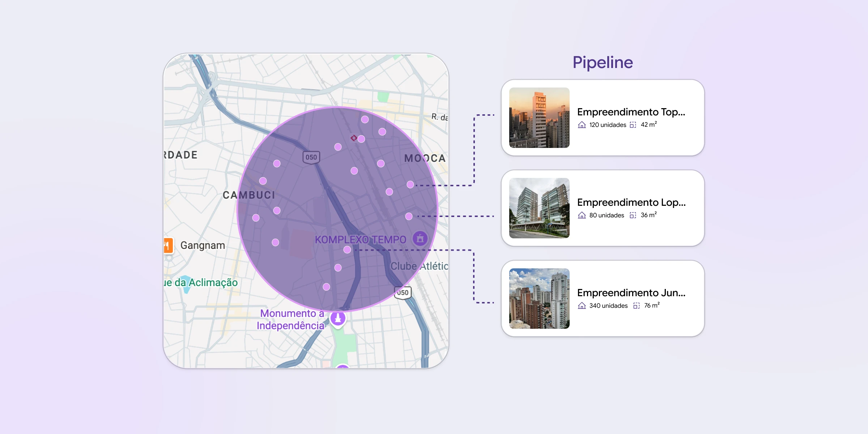This screenshot has width=868, height=434.
Task: Click the Monumento à Independência monument pin
Action: [x=338, y=318]
